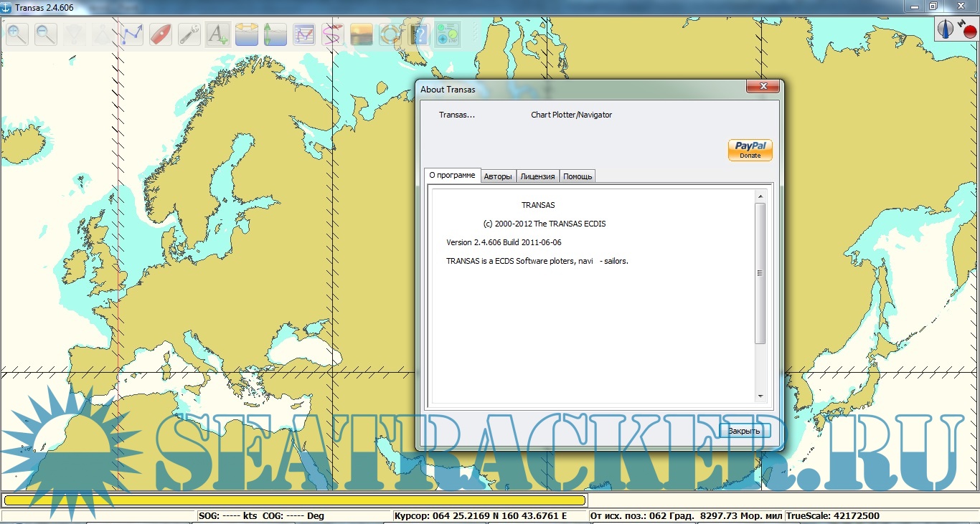This screenshot has height=524, width=980.
Task: Change color scheme with sunset icon
Action: pos(362,34)
